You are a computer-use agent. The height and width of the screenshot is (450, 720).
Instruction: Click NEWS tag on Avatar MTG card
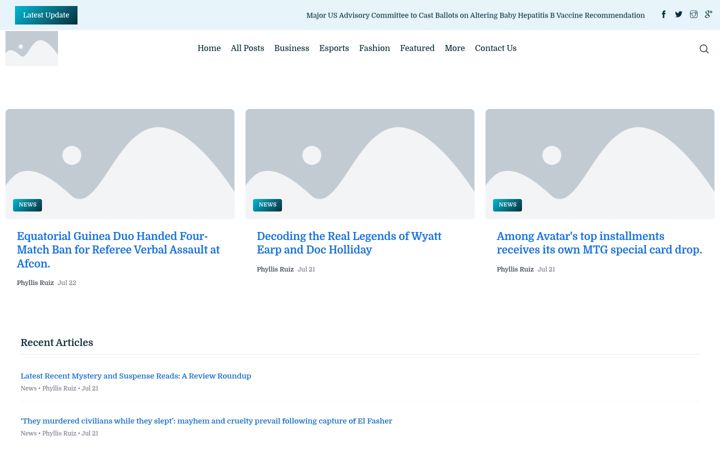[x=507, y=205]
